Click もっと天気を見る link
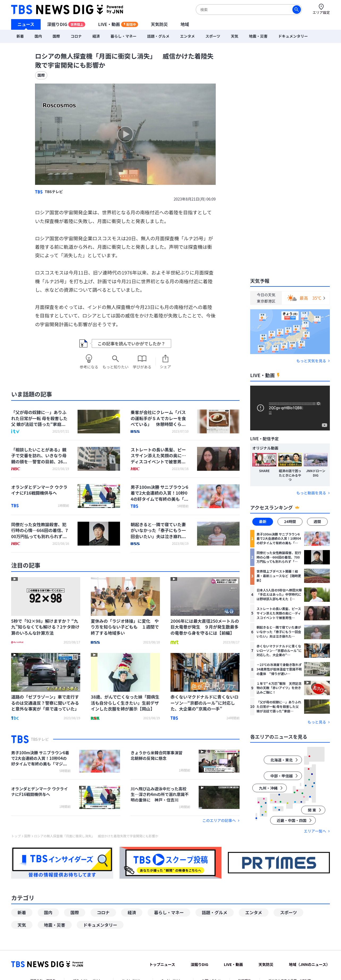341x980 pixels. click(313, 361)
